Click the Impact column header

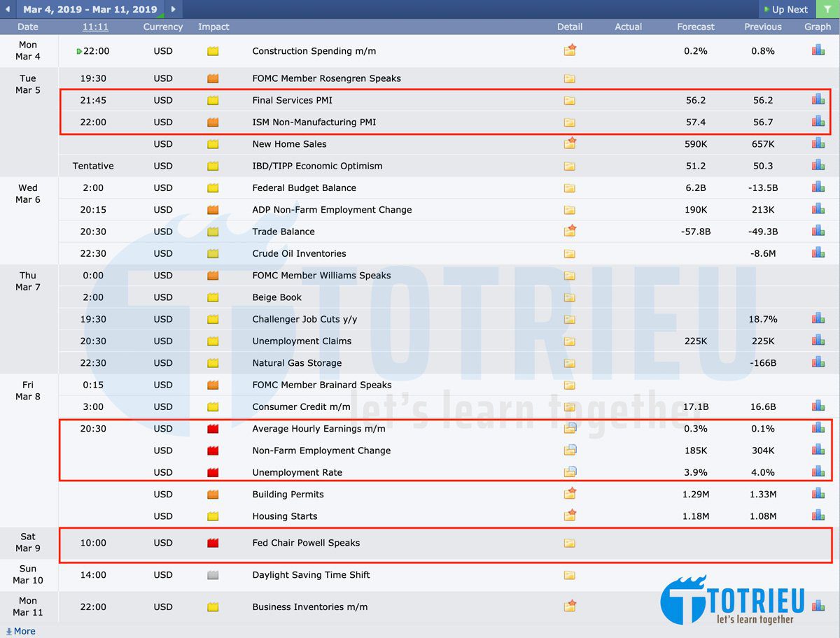point(213,27)
